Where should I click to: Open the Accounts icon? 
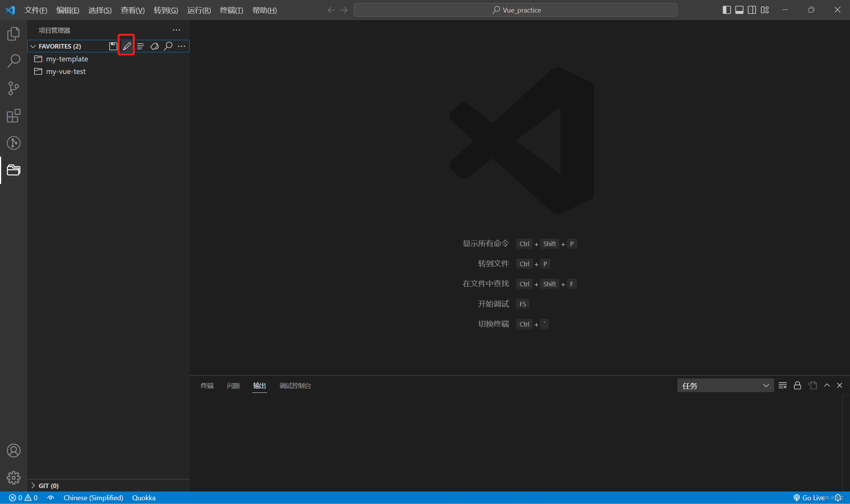click(x=14, y=451)
